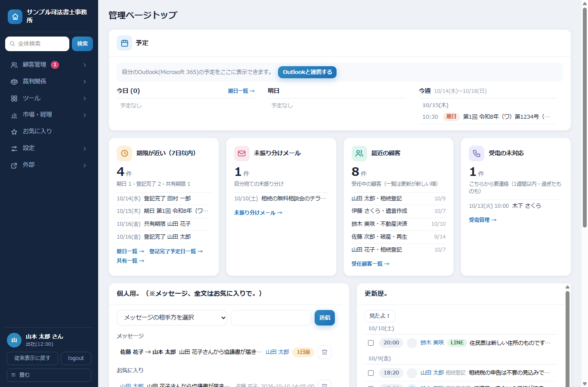Open 鈴木 美咲 link in 更新歴
Viewport: 588px width, 387px height.
pyautogui.click(x=432, y=343)
